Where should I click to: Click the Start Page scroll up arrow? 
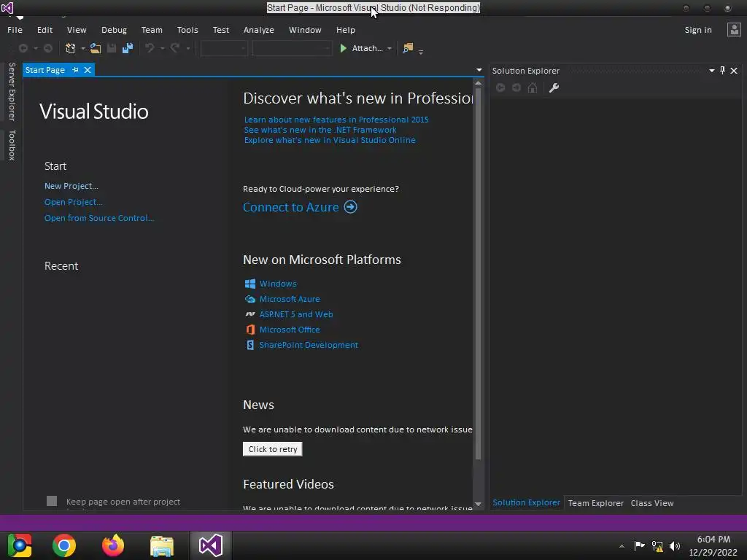click(x=478, y=83)
